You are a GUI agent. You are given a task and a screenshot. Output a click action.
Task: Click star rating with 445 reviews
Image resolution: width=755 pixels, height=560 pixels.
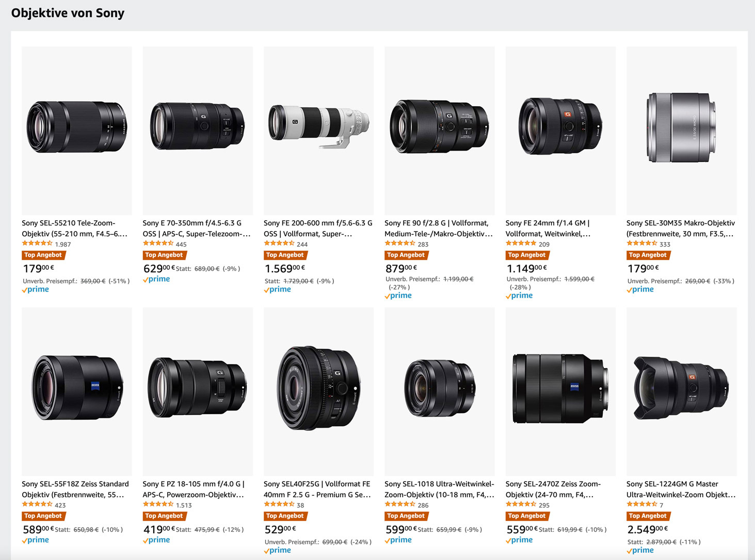coord(158,243)
